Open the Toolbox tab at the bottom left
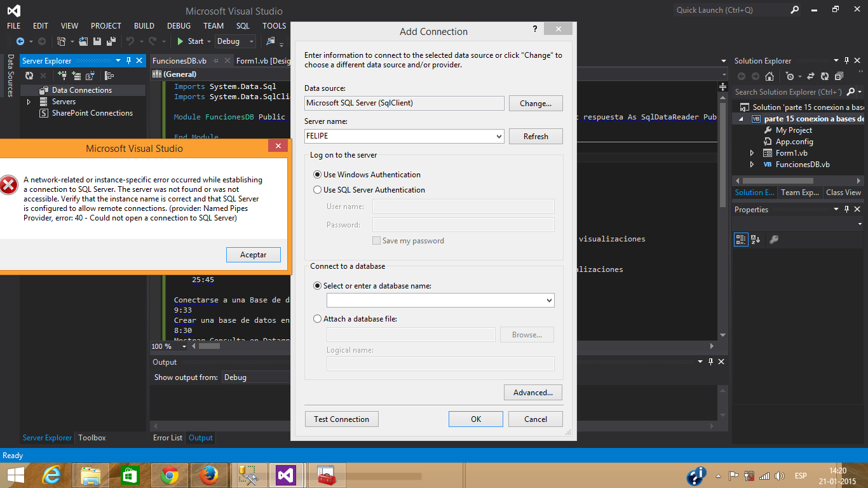Viewport: 868px width, 488px height. [x=92, y=438]
